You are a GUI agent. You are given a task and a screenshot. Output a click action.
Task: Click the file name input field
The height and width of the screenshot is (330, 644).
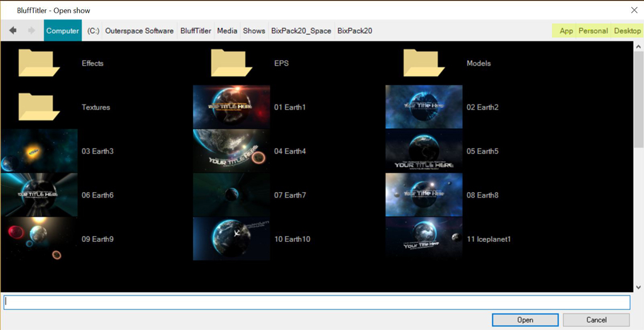[316, 302]
